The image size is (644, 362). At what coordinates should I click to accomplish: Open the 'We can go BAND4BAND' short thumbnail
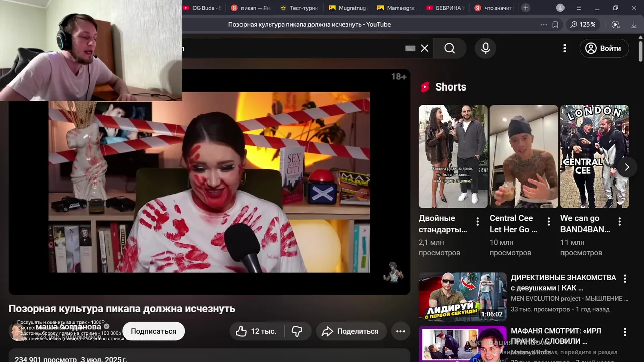(595, 156)
